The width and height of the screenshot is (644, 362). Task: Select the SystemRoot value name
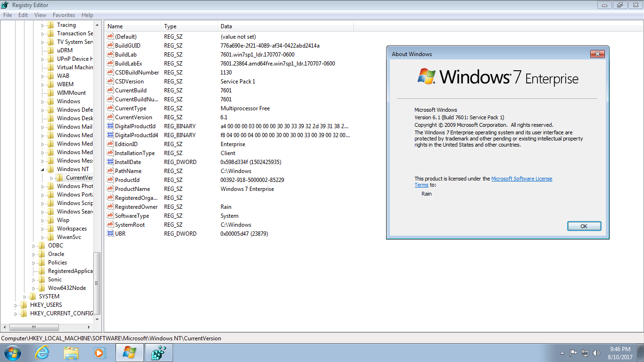click(130, 225)
